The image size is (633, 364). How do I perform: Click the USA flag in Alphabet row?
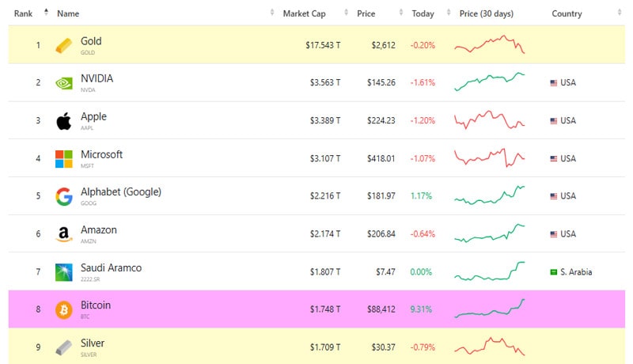coord(553,196)
